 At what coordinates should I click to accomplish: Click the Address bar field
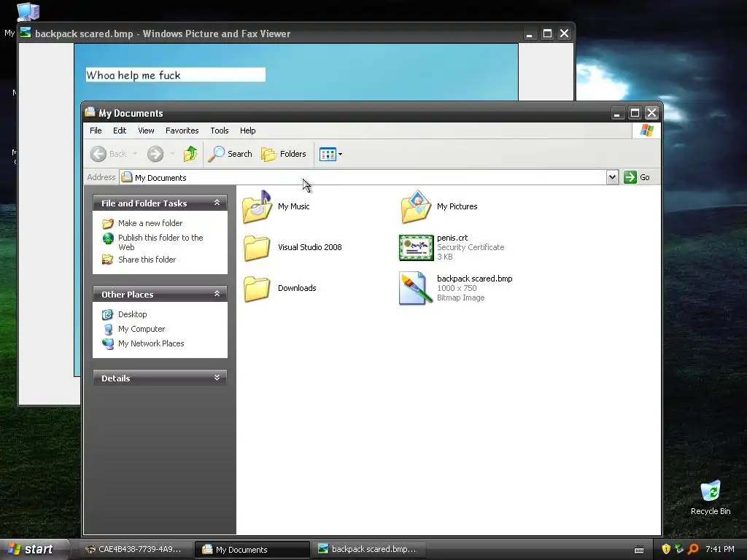click(363, 177)
